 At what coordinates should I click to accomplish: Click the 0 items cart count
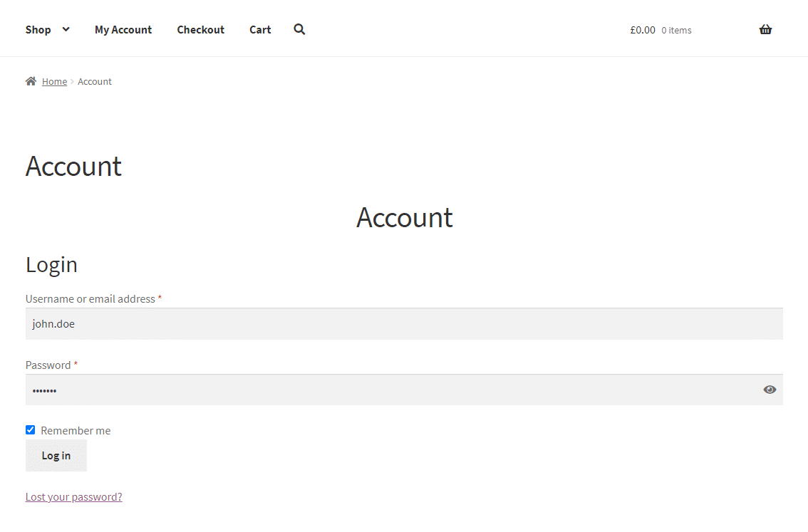tap(676, 30)
